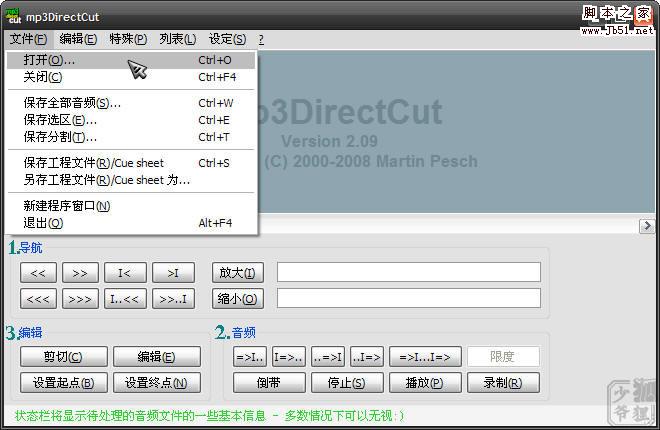Click the 设置终点(N) button
The image size is (660, 430).
[157, 382]
